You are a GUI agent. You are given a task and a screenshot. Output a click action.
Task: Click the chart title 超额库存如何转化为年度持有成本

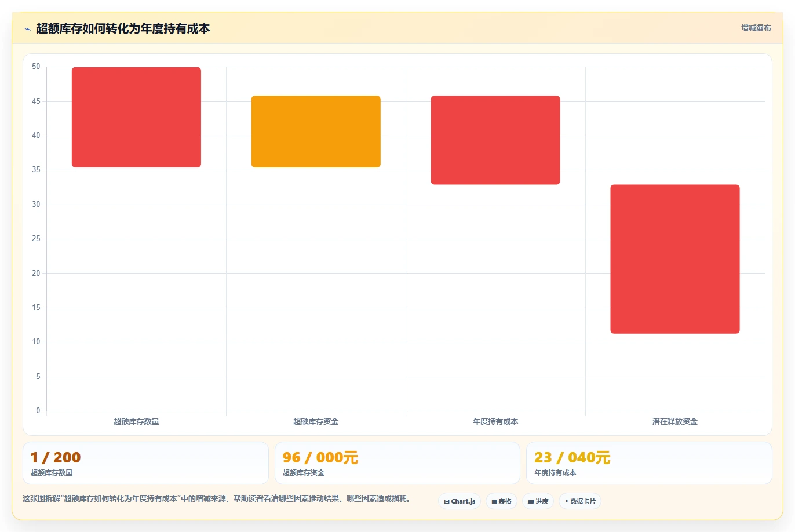(123, 28)
